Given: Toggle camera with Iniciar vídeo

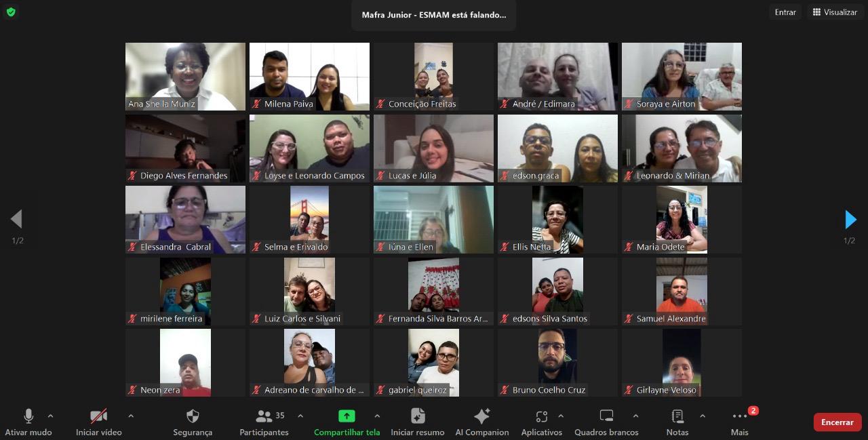Looking at the screenshot, I should (99, 416).
